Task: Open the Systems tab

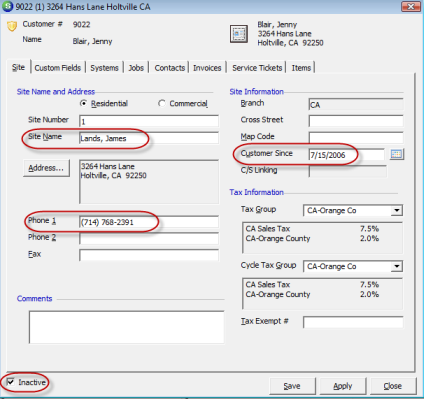Action: (x=104, y=68)
